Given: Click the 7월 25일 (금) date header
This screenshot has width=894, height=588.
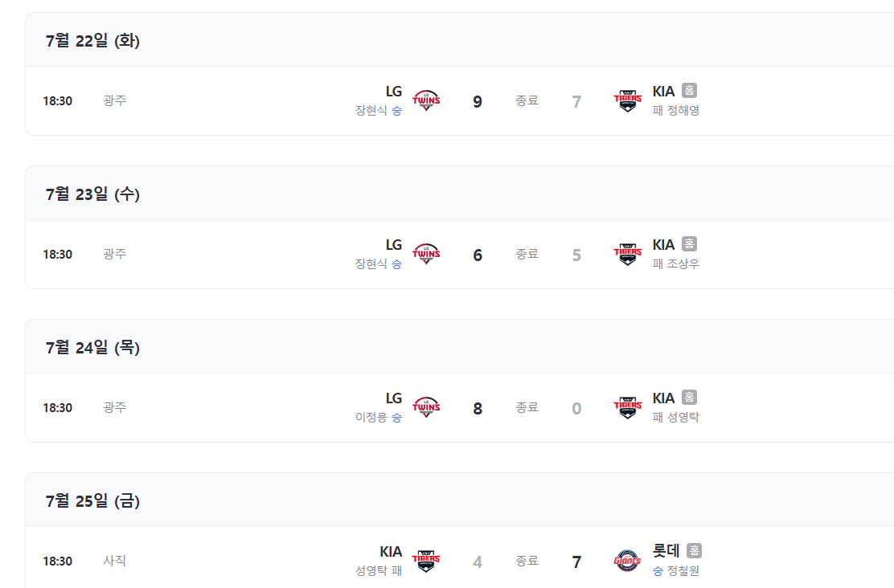Looking at the screenshot, I should pos(92,500).
